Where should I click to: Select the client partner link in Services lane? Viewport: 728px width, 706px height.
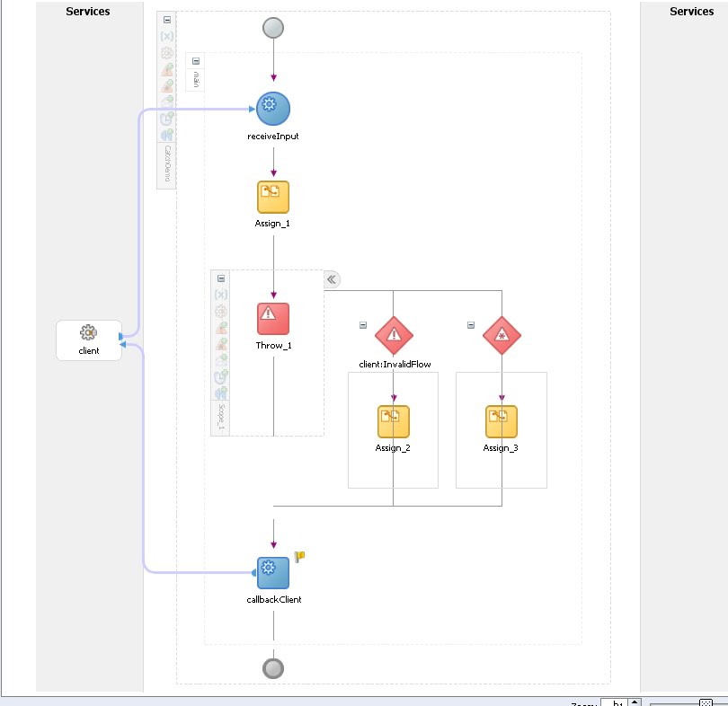88,340
